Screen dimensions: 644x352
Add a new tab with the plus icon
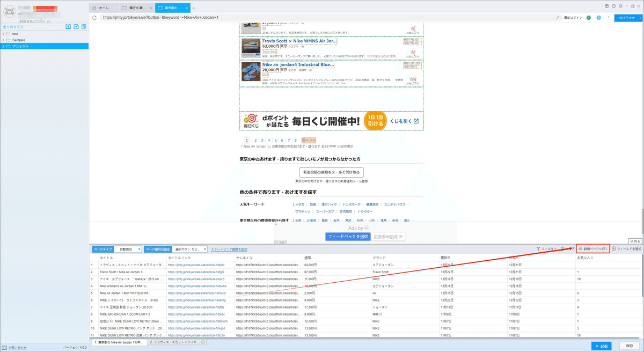coord(194,8)
